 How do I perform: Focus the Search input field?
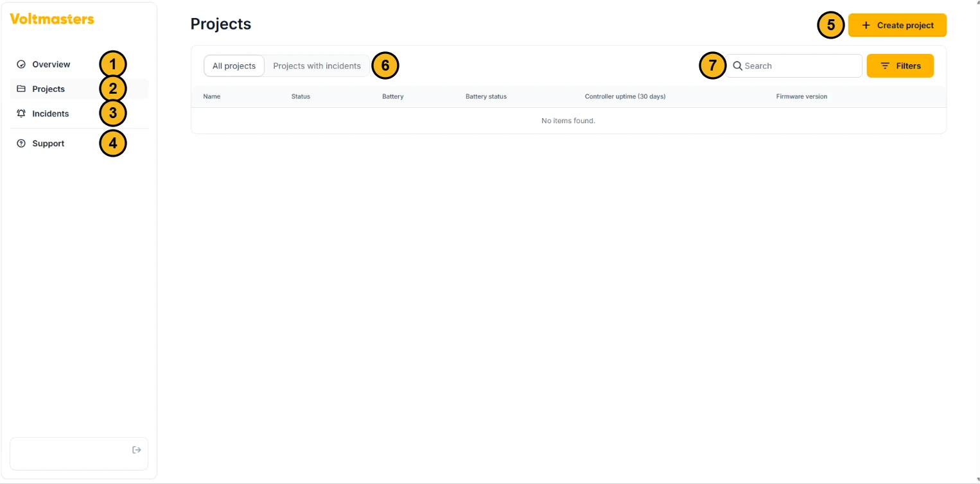coord(794,66)
